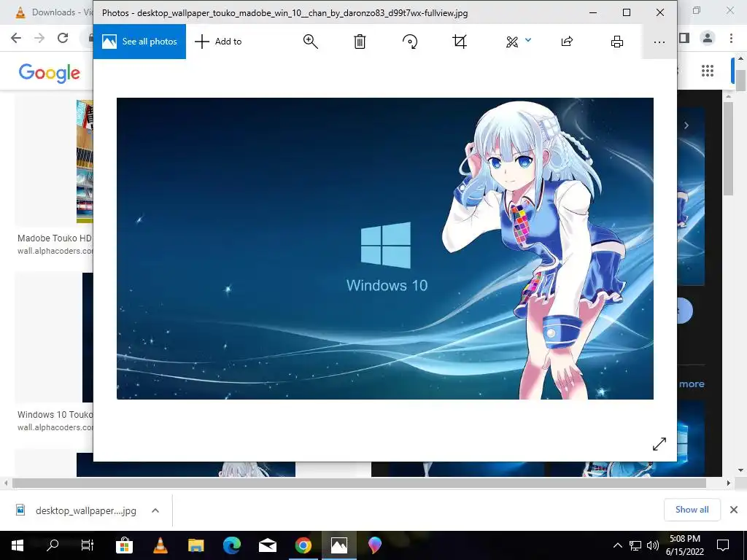
Task: Enter fullscreen with diagonal arrows icon
Action: coord(659,444)
